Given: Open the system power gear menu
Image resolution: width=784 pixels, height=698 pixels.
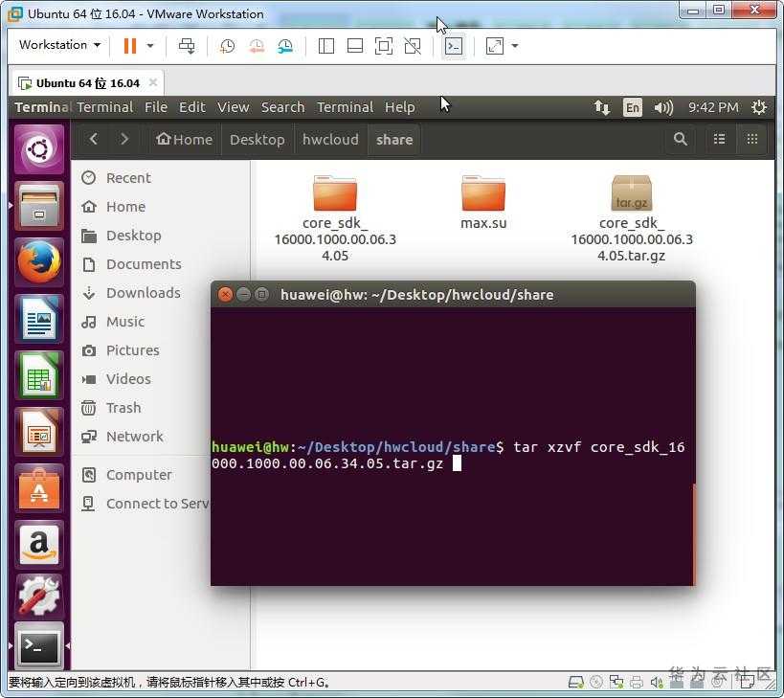Looking at the screenshot, I should coord(758,107).
